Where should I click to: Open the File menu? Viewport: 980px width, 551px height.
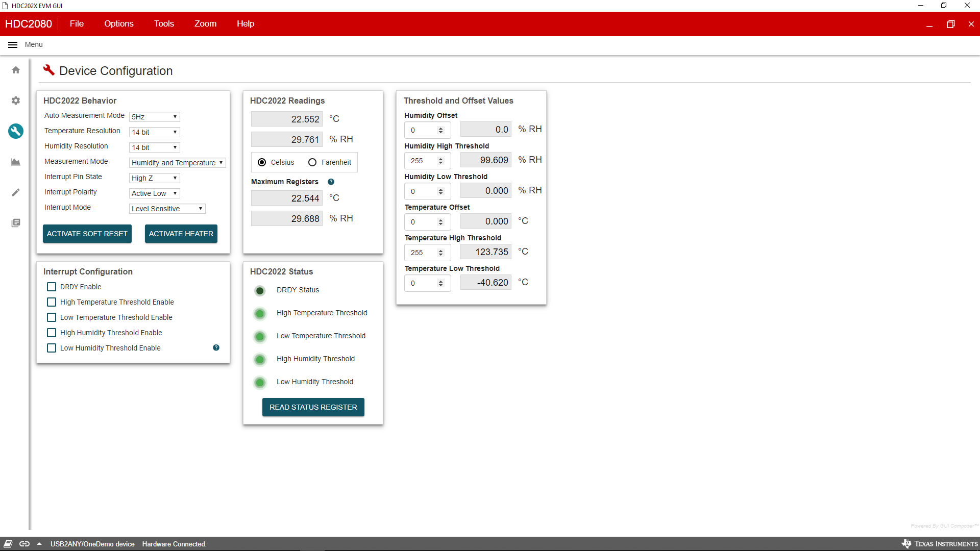[x=77, y=24]
